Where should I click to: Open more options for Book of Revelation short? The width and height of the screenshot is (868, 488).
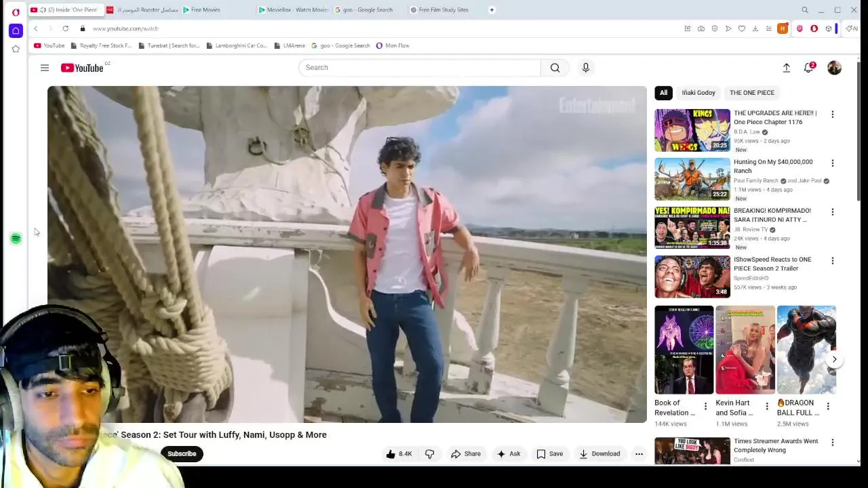(705, 407)
